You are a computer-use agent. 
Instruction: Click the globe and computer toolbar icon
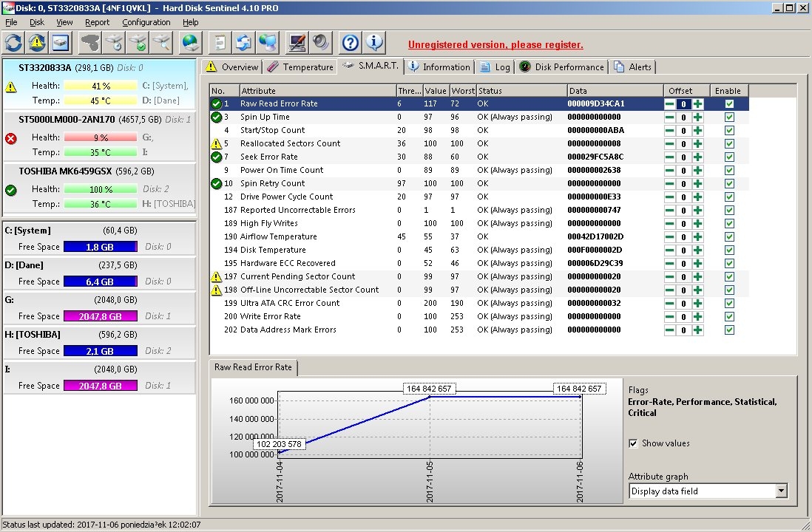click(268, 42)
